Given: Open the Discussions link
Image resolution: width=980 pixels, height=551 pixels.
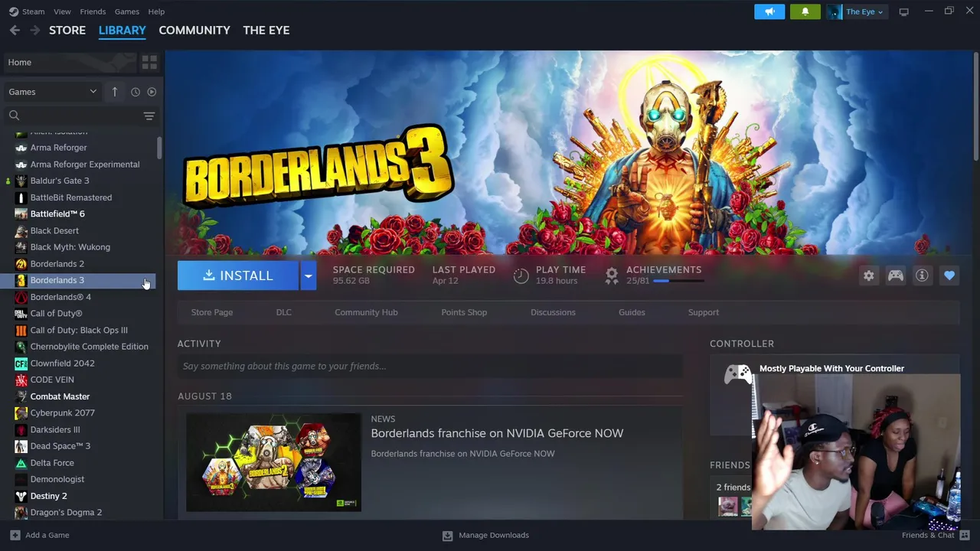Looking at the screenshot, I should tap(553, 312).
